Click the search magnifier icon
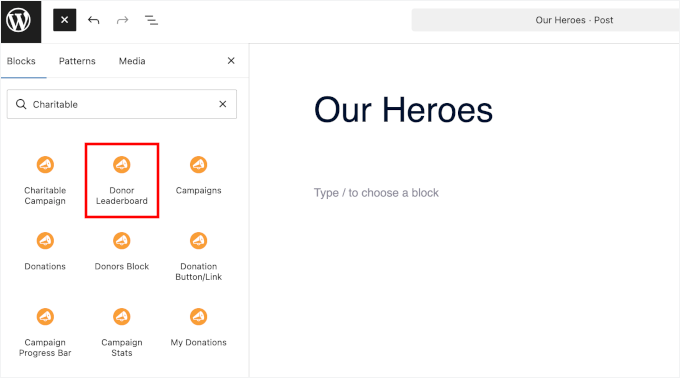 pyautogui.click(x=21, y=104)
